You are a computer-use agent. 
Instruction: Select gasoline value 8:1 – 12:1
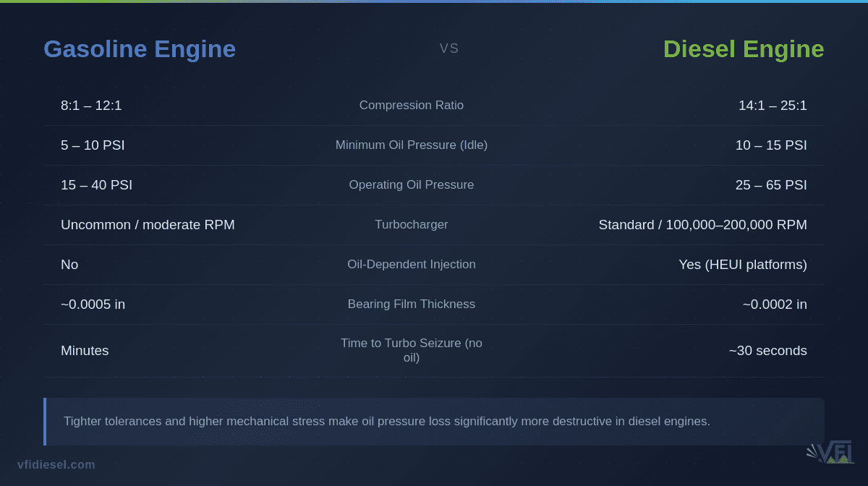pos(91,105)
